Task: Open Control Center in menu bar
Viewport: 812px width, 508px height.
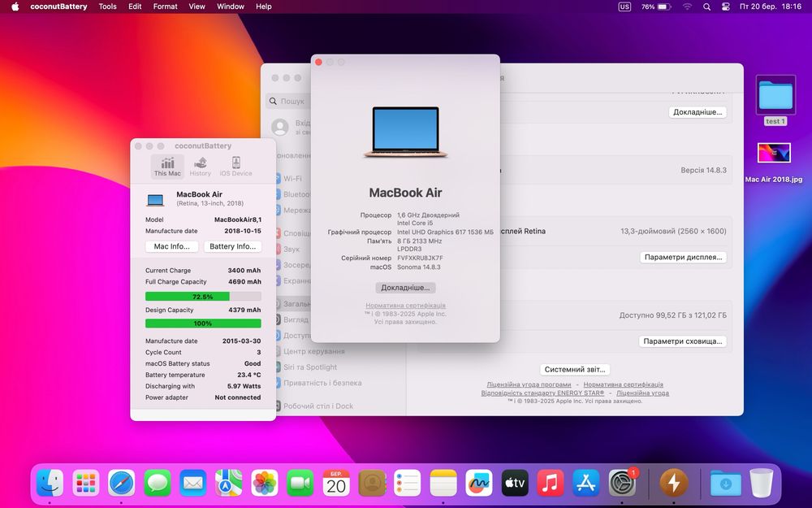Action: [x=725, y=7]
